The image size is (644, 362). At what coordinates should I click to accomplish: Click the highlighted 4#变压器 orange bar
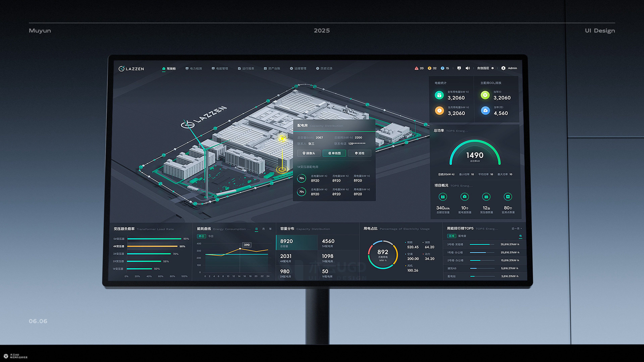pos(152,246)
